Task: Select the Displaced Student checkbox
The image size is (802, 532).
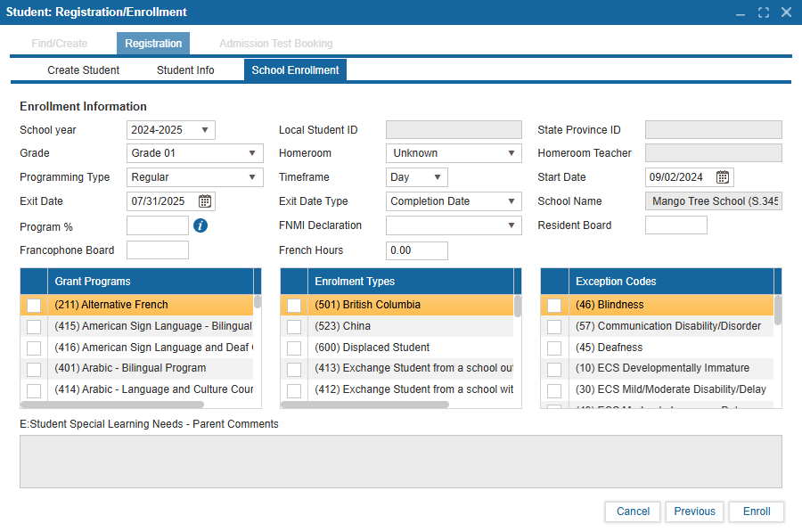Action: 294,348
